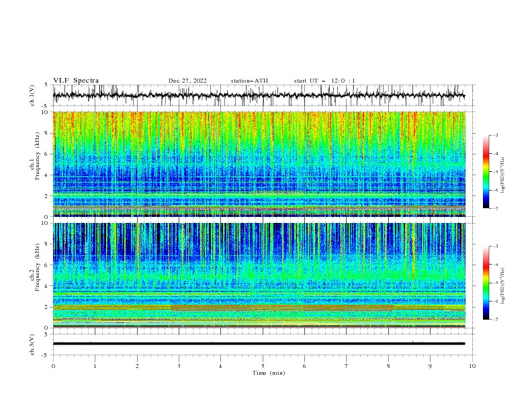Viewport: 532px width, 411px height.
Task: Click time axis tick label "2"
Action: pyautogui.click(x=137, y=366)
